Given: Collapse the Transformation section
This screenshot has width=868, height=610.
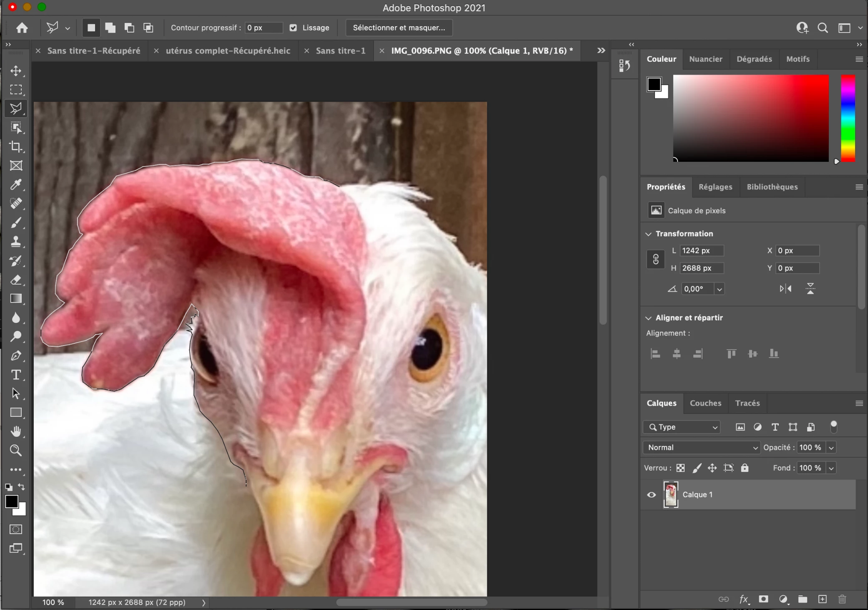Looking at the screenshot, I should [648, 234].
